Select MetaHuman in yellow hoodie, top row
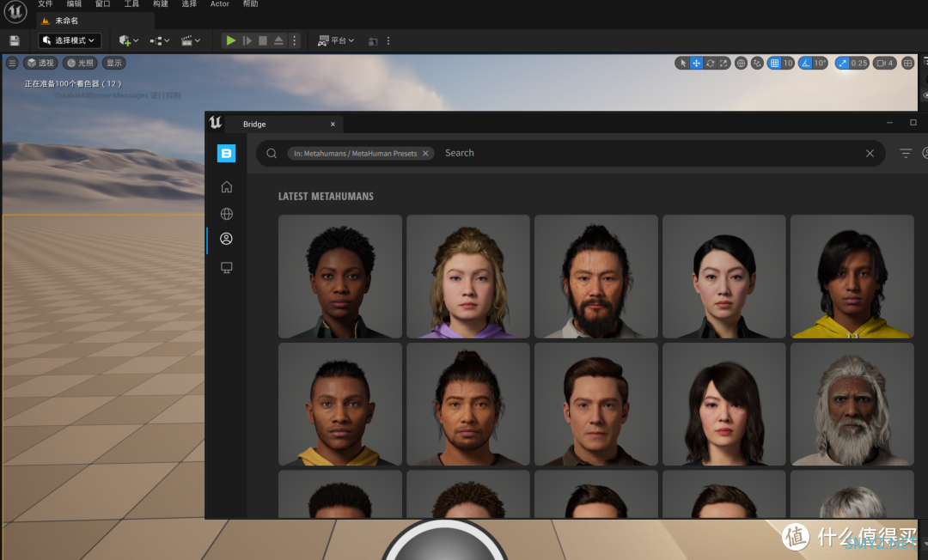The width and height of the screenshot is (928, 560). point(852,277)
